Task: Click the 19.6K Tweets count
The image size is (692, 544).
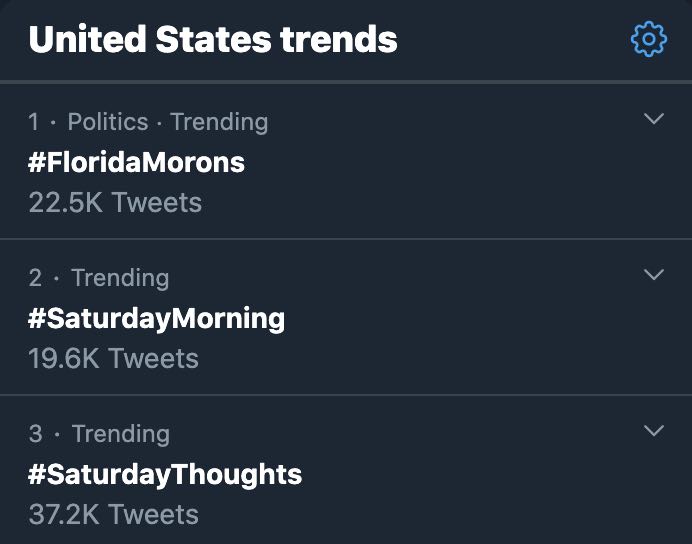Action: (113, 359)
